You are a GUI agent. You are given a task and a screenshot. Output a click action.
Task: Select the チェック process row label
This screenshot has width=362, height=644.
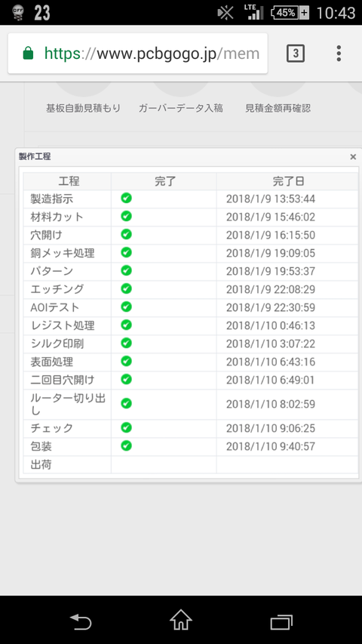(x=52, y=429)
